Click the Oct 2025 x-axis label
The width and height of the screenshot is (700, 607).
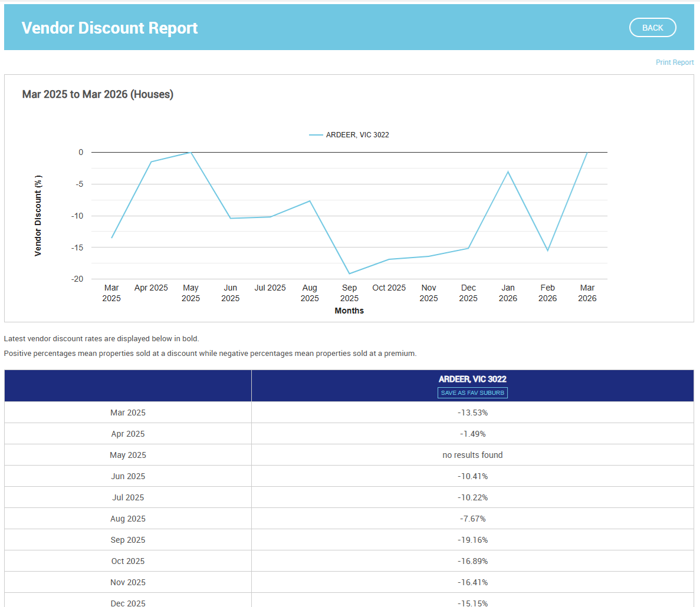click(x=389, y=288)
